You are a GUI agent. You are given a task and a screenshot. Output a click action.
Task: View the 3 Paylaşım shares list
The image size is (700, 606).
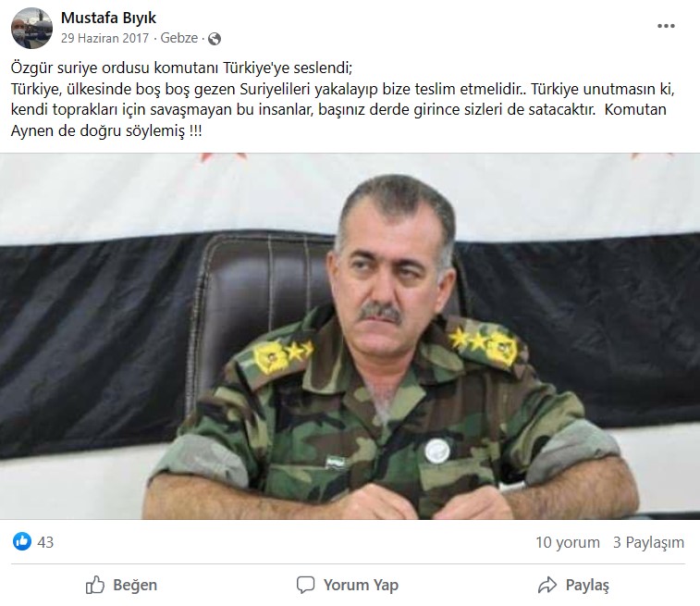coord(648,542)
